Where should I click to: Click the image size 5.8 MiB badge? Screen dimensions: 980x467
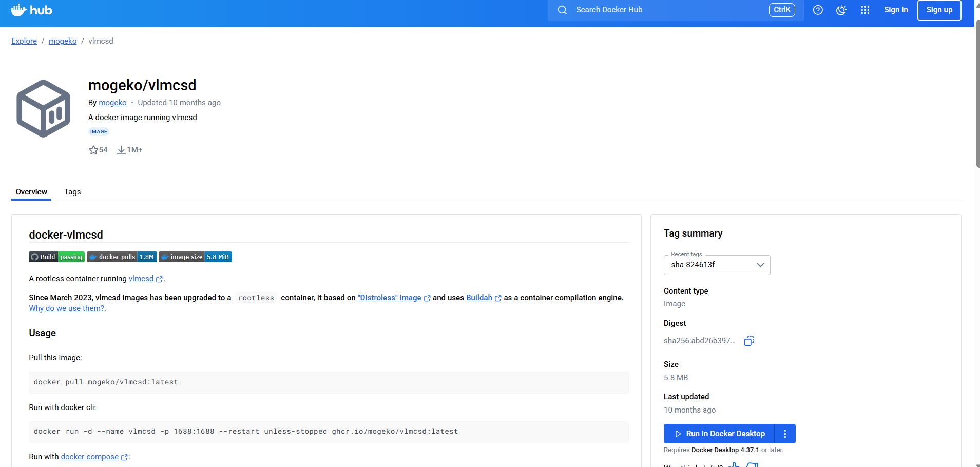(x=195, y=257)
